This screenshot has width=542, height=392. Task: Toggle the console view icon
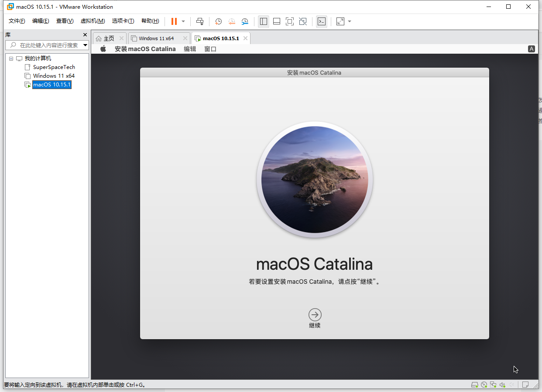coord(322,21)
